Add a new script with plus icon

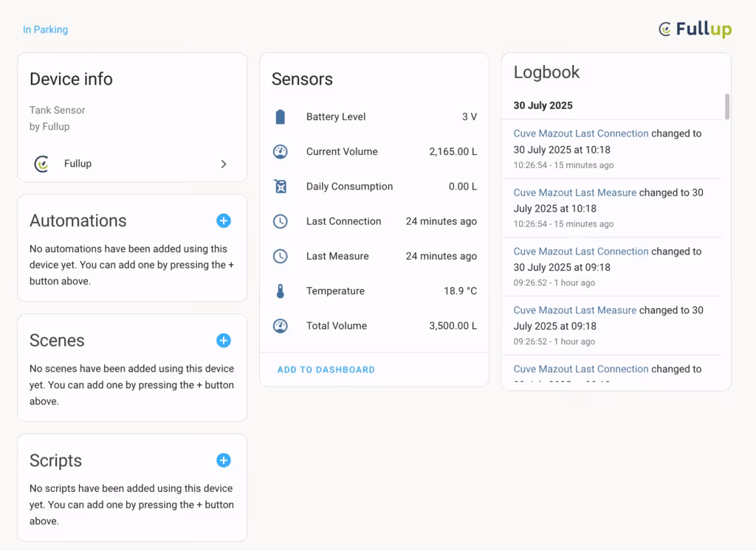pos(224,460)
